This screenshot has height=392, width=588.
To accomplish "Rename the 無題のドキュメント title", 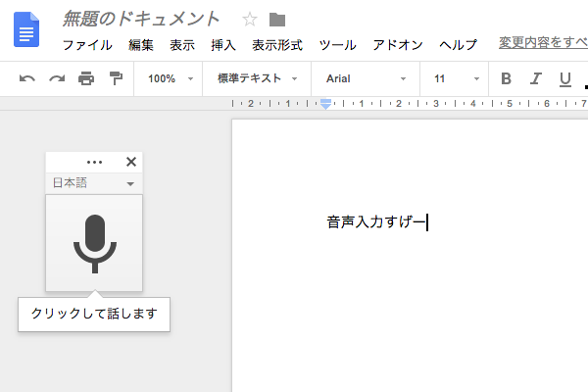I will click(141, 19).
